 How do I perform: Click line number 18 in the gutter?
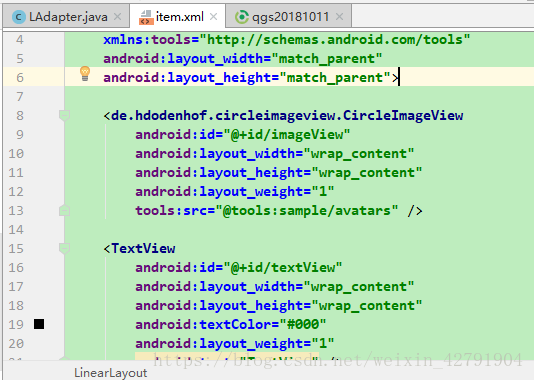pos(16,305)
